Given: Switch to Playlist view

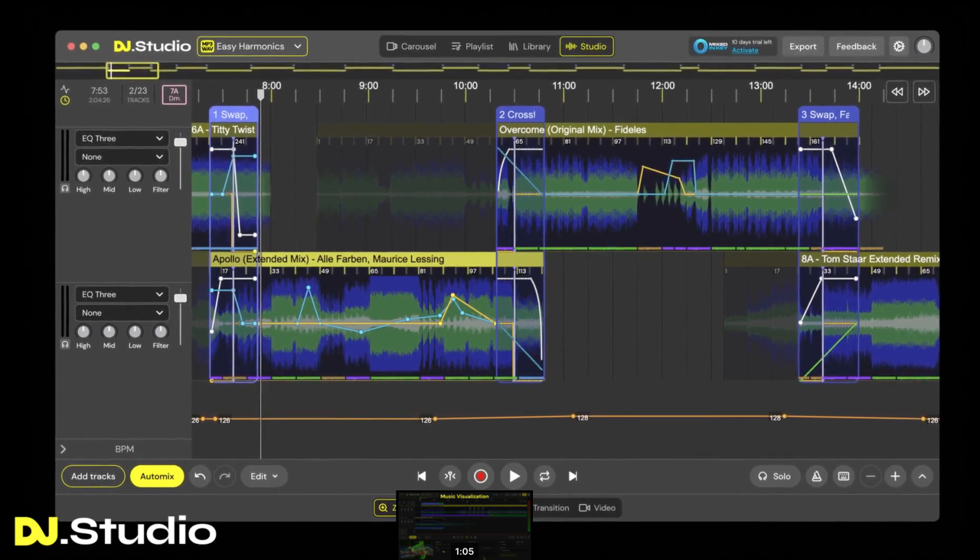Looking at the screenshot, I should coord(472,46).
